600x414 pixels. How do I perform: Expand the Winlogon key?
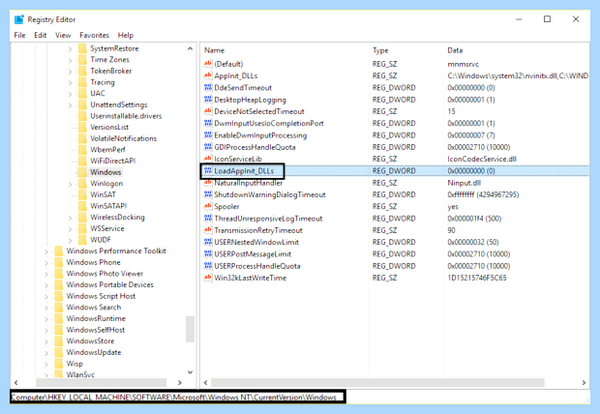(x=70, y=184)
